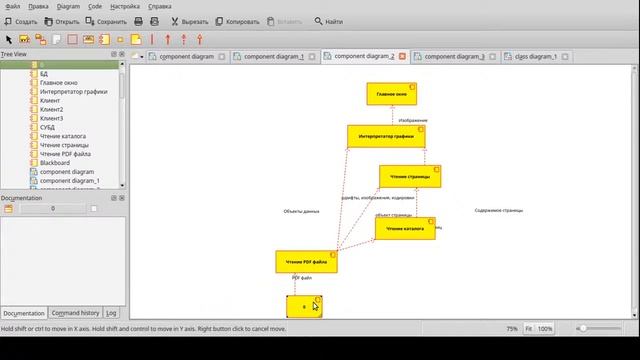Image resolution: width=640 pixels, height=360 pixels.
Task: Click the Сохранить toolbar button
Action: [x=106, y=22]
